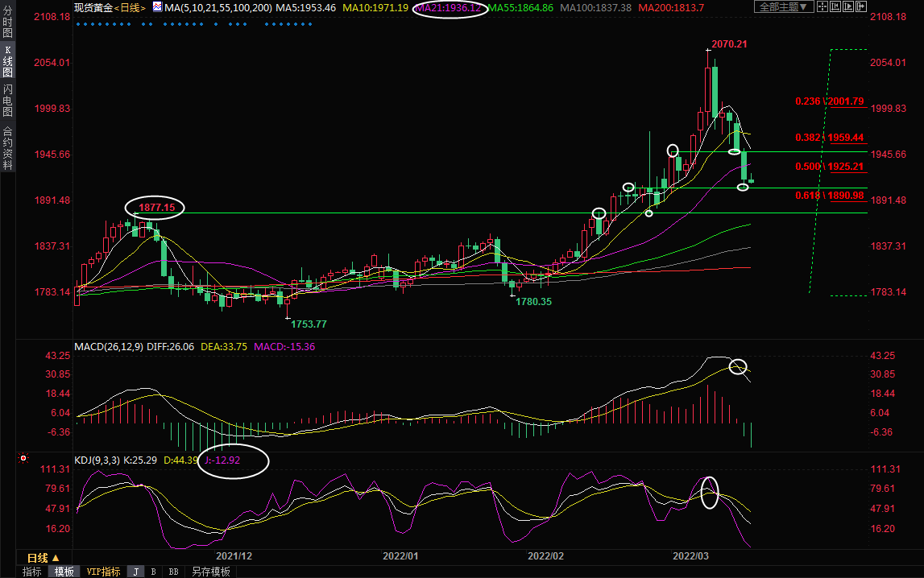924x578 pixels.
Task: Open the 全部主题 dropdown
Action: coord(783,6)
